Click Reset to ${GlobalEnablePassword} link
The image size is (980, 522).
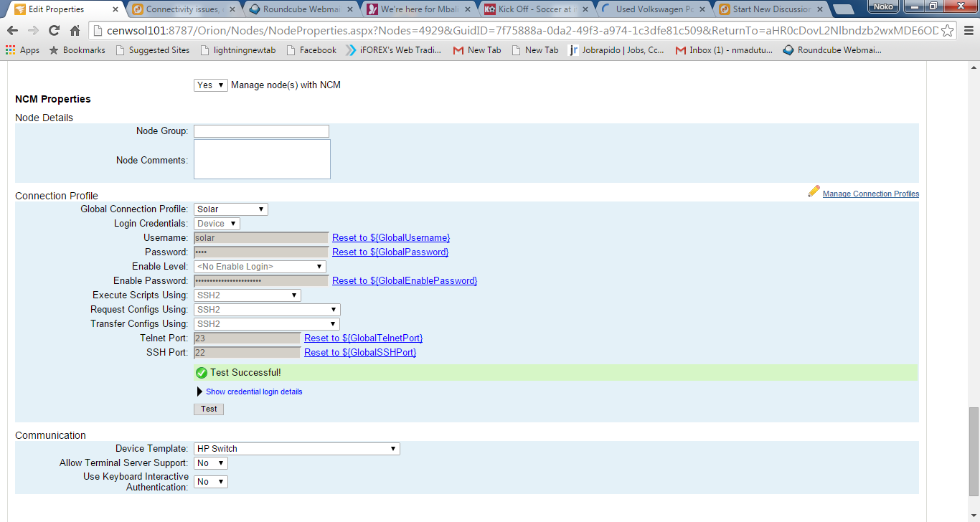[x=405, y=280]
